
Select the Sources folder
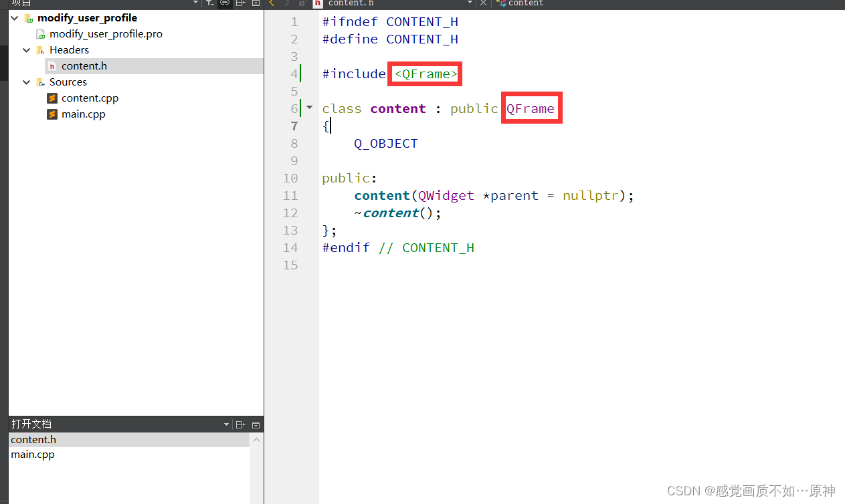(68, 82)
